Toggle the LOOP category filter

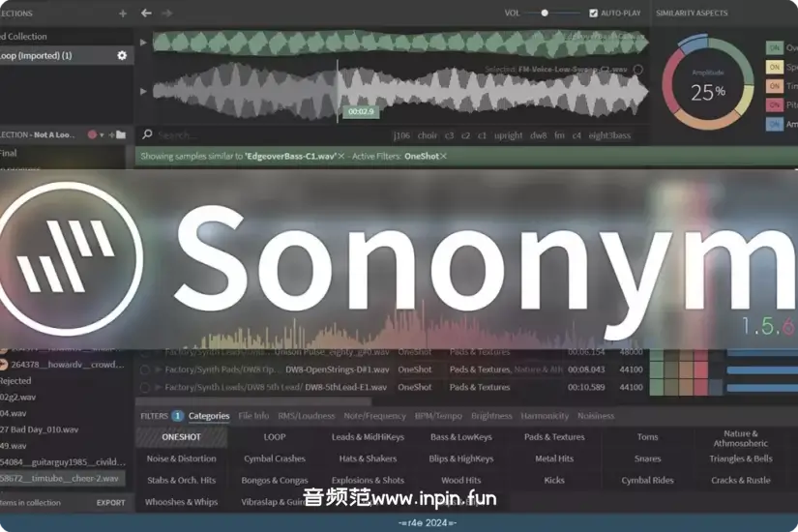pos(275,437)
